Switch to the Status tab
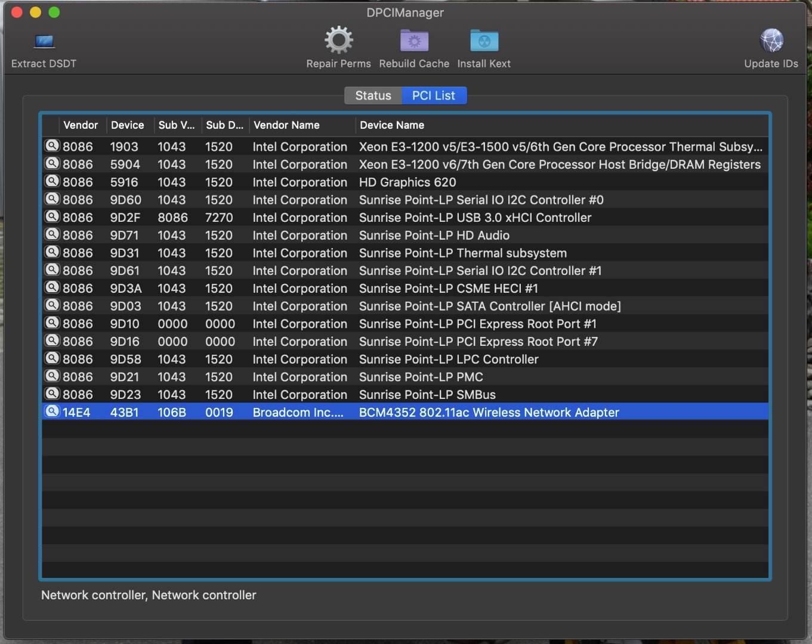Image resolution: width=812 pixels, height=644 pixels. [x=373, y=95]
